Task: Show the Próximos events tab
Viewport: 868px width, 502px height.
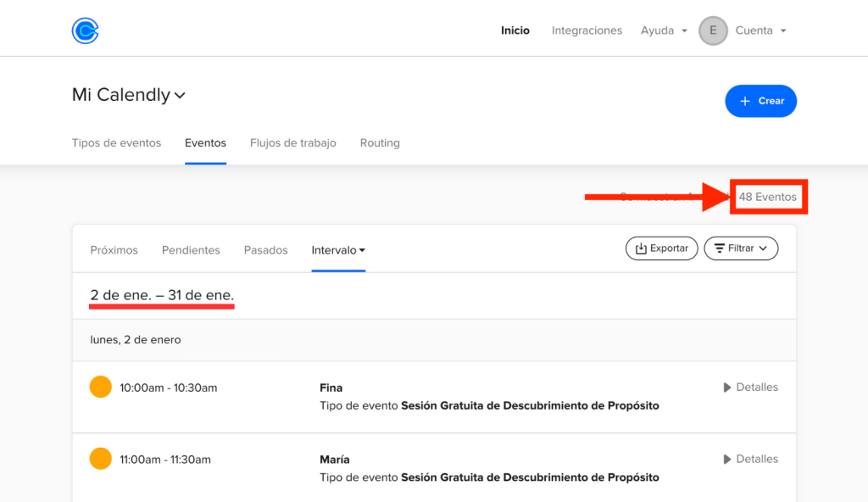Action: 114,250
